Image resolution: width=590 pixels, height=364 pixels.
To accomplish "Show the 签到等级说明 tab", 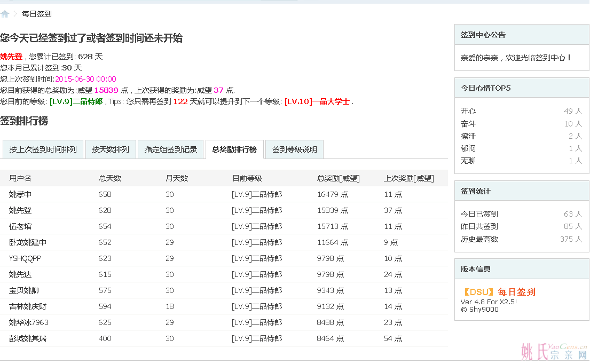I will point(294,149).
